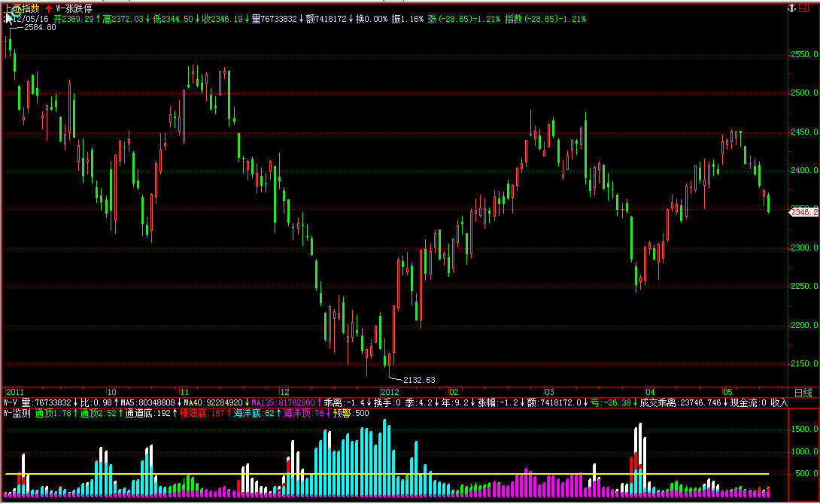Click the current price tag 2346.2

(803, 213)
